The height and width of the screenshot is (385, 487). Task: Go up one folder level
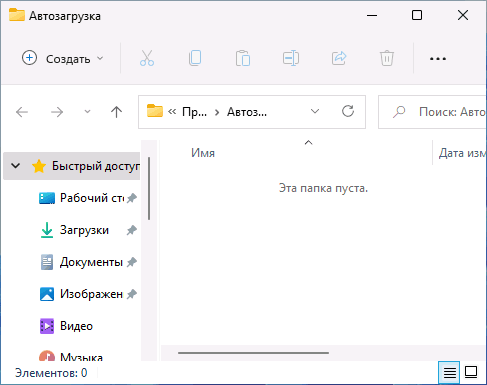coord(116,112)
